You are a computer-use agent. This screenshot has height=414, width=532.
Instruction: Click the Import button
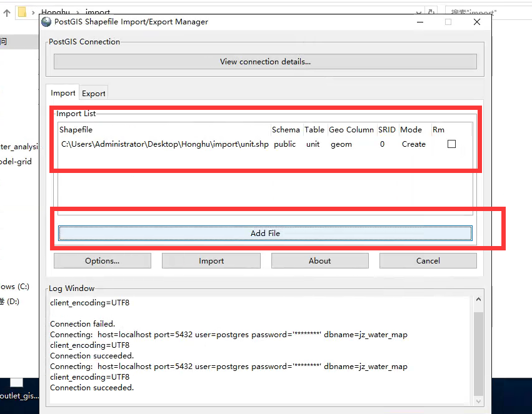211,260
